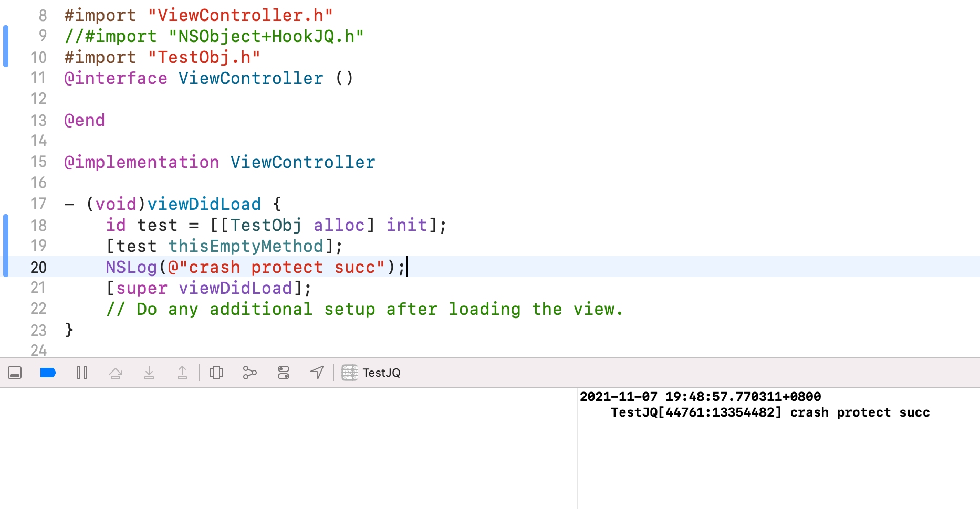Image resolution: width=980 pixels, height=509 pixels.
Task: Simulate location with arrow icon
Action: coord(317,373)
